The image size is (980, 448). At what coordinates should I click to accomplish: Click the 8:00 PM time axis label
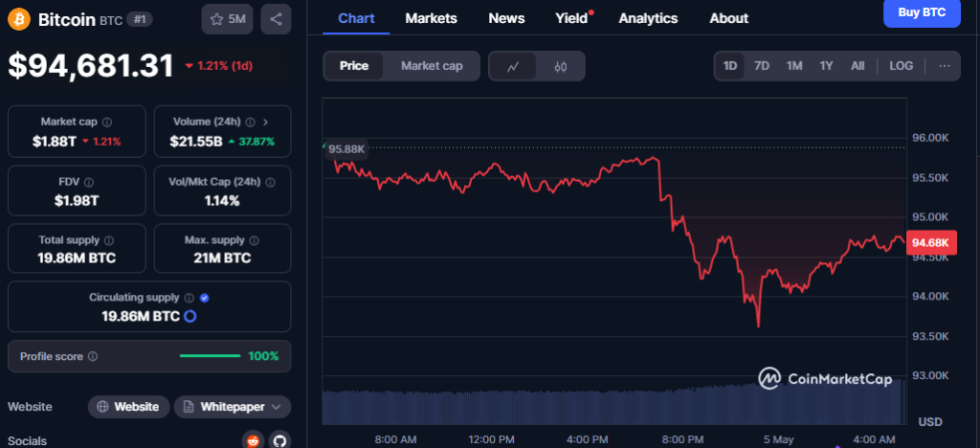tap(682, 440)
